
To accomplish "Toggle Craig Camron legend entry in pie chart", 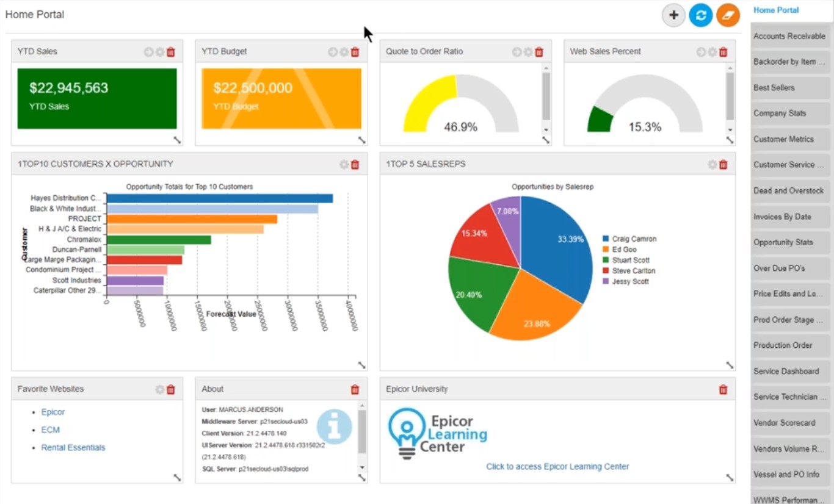I will point(634,239).
